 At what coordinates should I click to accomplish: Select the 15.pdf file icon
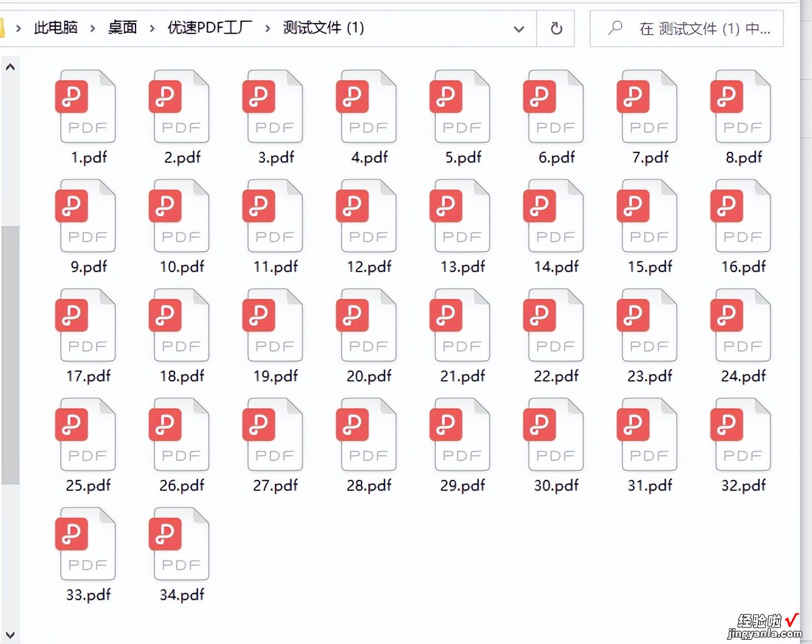click(647, 216)
